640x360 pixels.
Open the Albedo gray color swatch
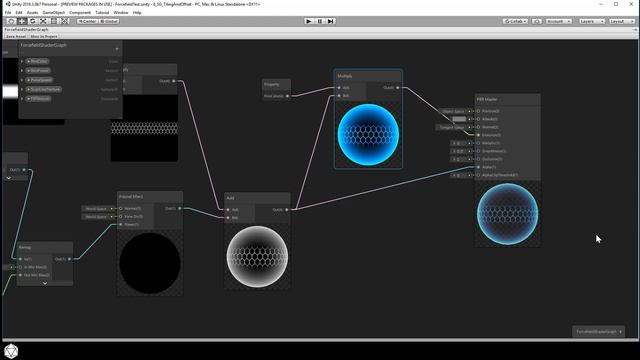pyautogui.click(x=459, y=119)
